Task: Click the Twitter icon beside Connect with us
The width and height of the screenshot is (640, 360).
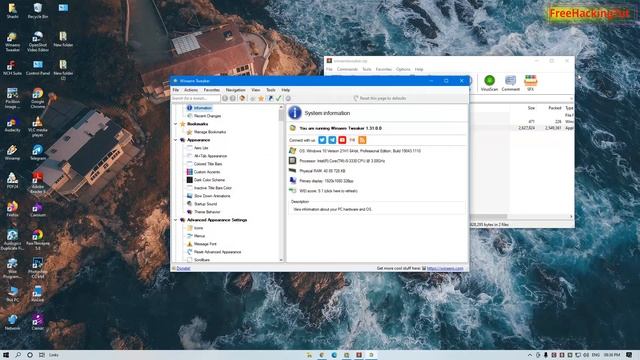Action: [x=322, y=140]
